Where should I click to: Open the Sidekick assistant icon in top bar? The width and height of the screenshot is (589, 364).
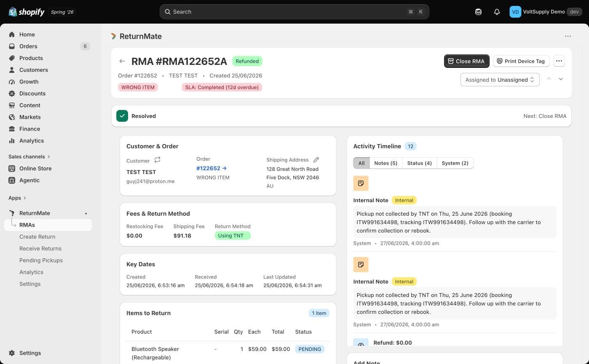click(x=478, y=12)
